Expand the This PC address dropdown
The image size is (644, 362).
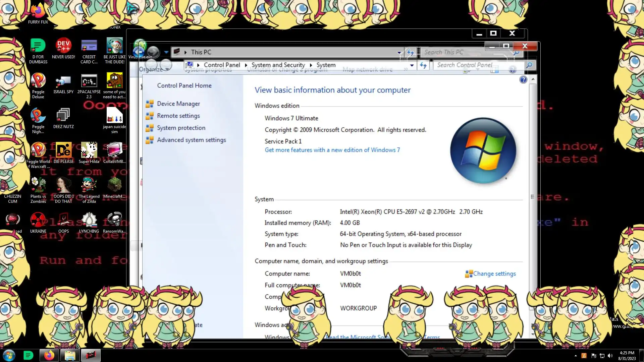coord(399,52)
